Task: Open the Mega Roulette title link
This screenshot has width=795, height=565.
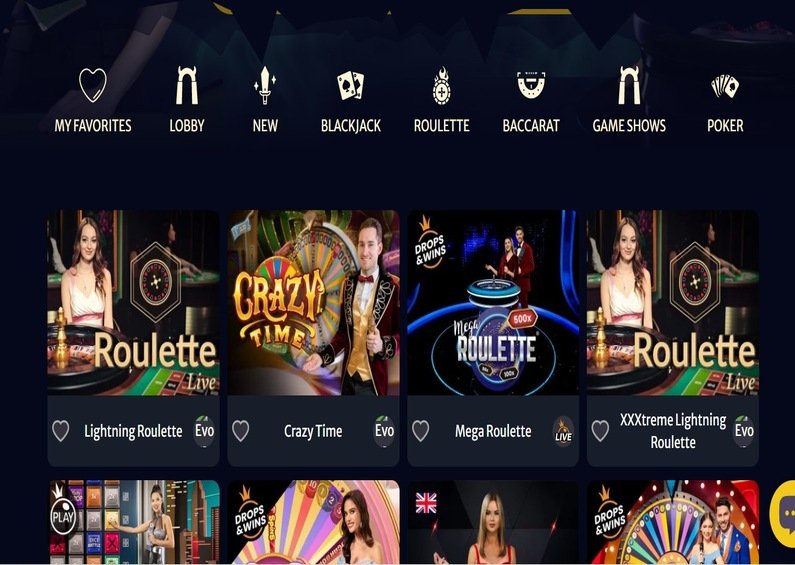Action: (x=493, y=431)
